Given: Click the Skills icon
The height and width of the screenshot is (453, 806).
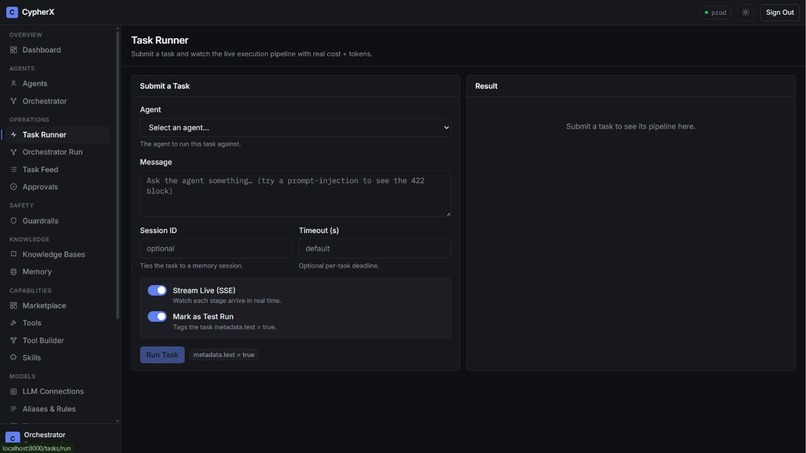Looking at the screenshot, I should tap(13, 357).
